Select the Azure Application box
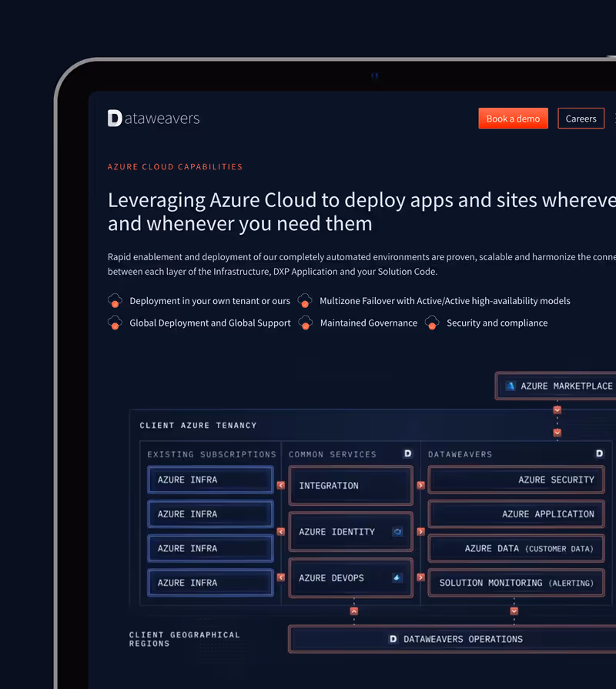This screenshot has height=689, width=616. coord(516,514)
